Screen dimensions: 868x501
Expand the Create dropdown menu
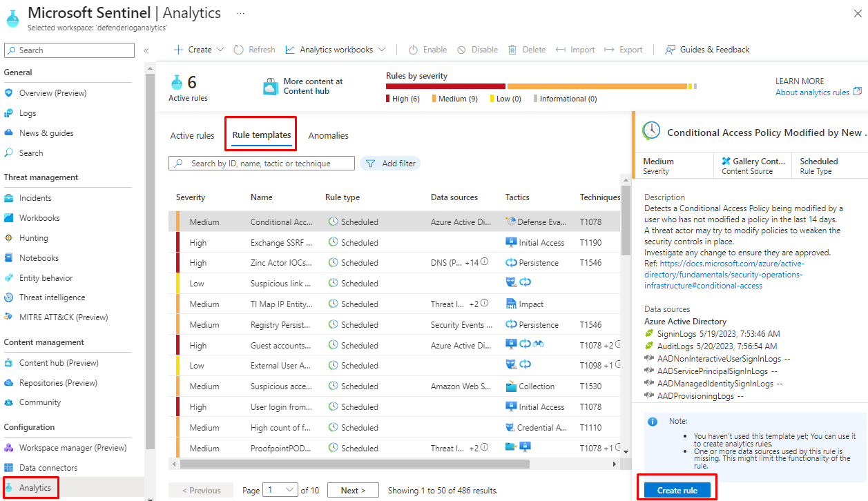coord(199,50)
